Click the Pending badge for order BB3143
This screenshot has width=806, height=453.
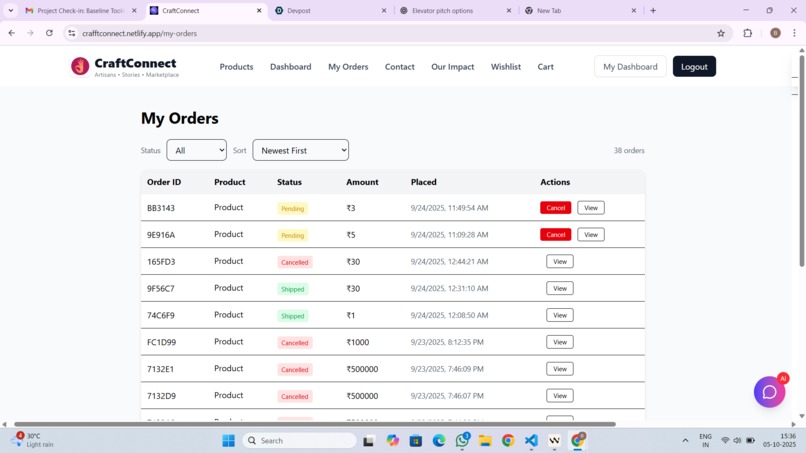292,208
